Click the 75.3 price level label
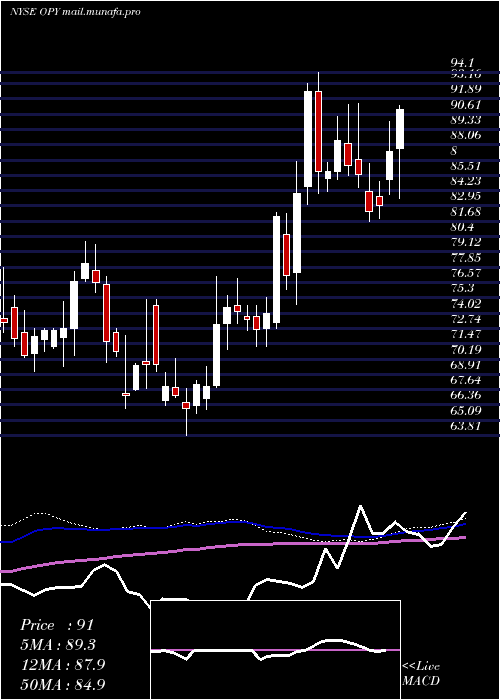 point(462,288)
